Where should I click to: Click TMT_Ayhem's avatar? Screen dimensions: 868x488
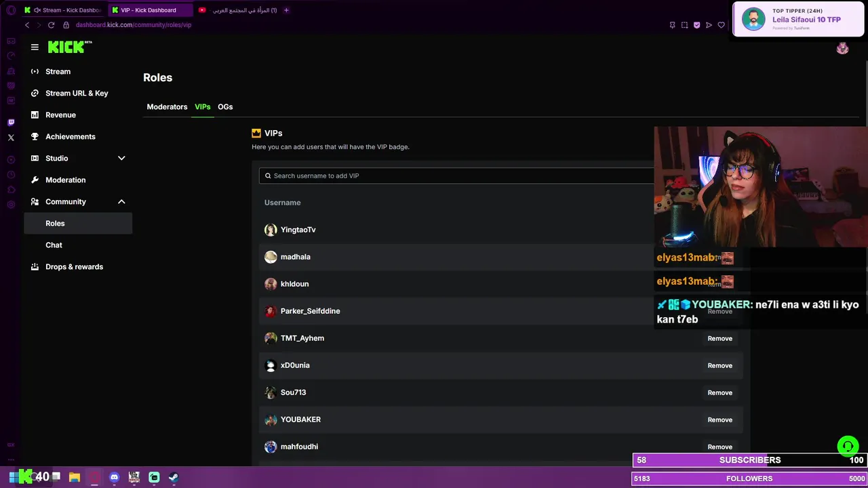tap(271, 338)
